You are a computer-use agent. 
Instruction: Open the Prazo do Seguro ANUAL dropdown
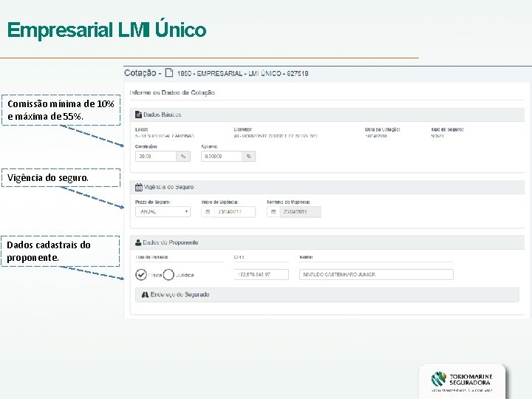163,212
